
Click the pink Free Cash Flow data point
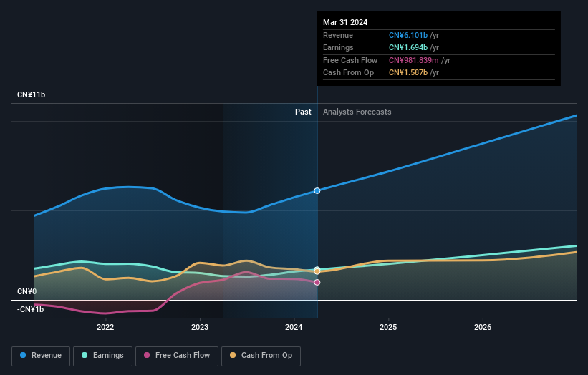tap(317, 283)
